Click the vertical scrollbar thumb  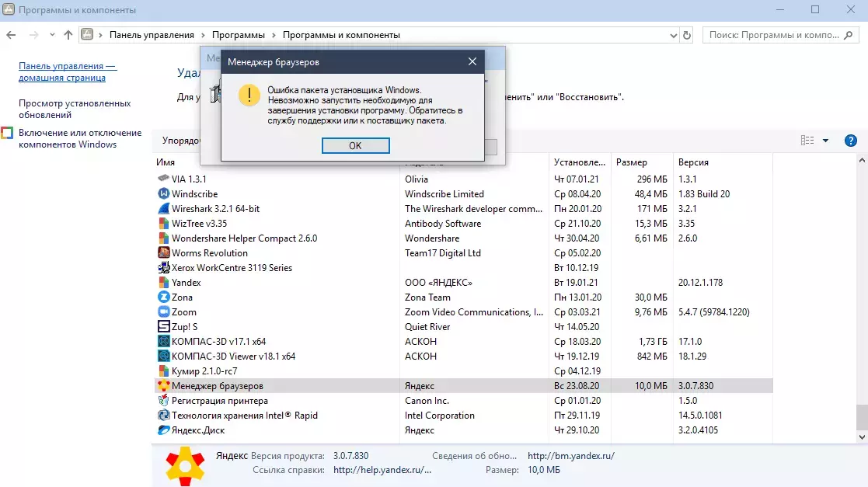[x=862, y=417]
